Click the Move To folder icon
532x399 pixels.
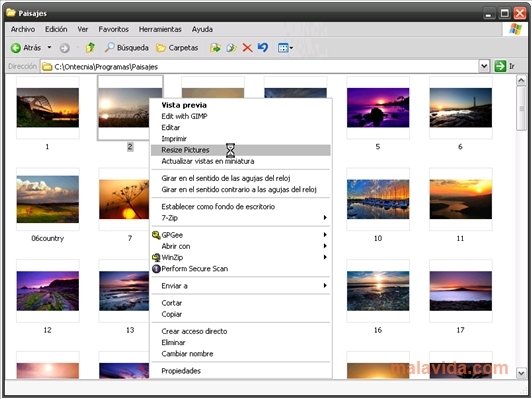pos(215,48)
